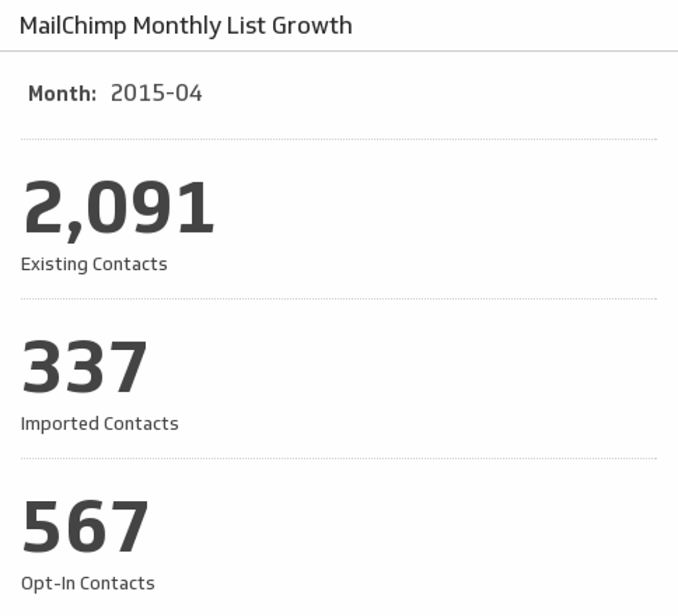Click "Contacts" in the Imported Contacts label

141,424
